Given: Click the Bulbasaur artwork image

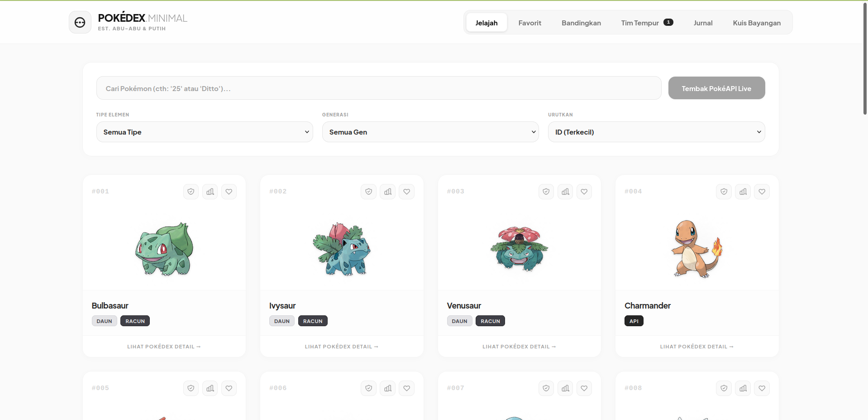Looking at the screenshot, I should click(164, 249).
